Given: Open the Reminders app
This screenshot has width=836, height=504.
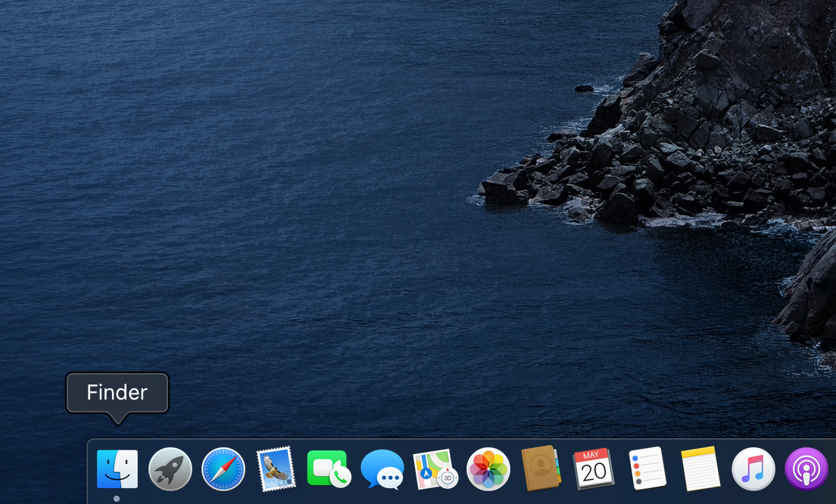Looking at the screenshot, I should (647, 469).
